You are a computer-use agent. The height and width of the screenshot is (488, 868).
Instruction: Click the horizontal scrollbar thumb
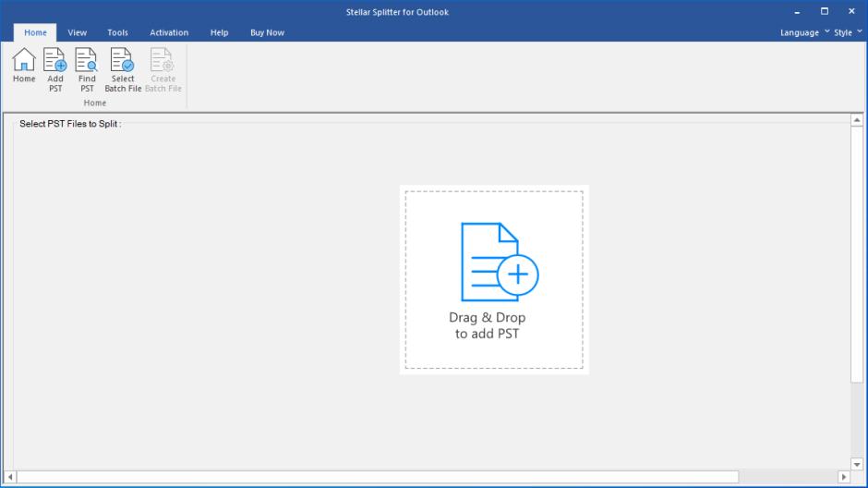378,477
